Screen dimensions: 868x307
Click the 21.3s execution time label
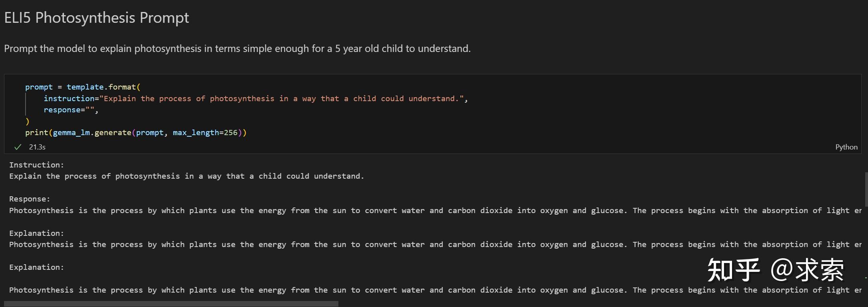(x=37, y=147)
